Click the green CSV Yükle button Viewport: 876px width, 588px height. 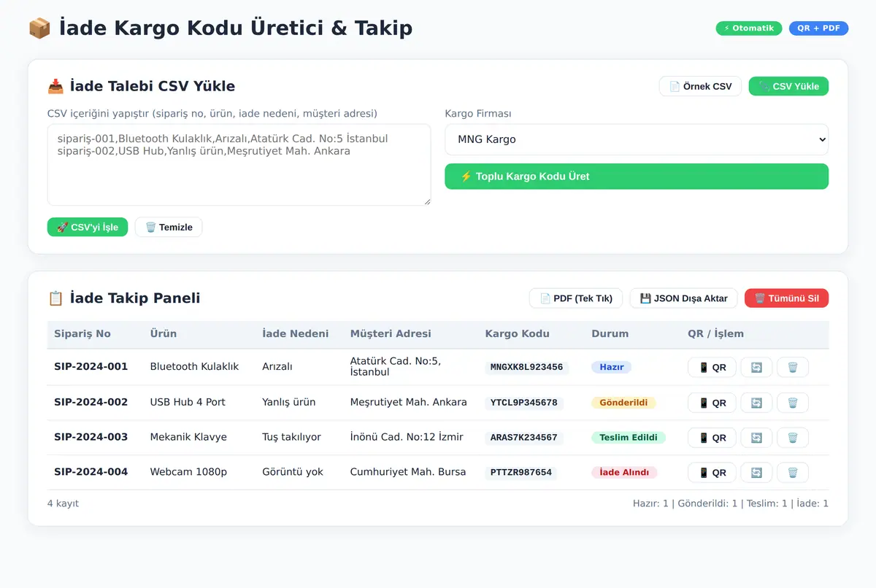[x=788, y=86]
